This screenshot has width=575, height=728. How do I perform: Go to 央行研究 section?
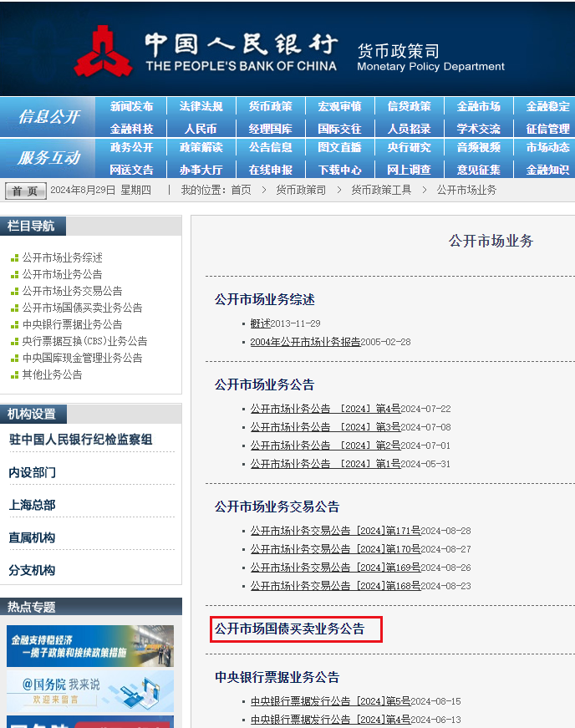click(x=410, y=147)
